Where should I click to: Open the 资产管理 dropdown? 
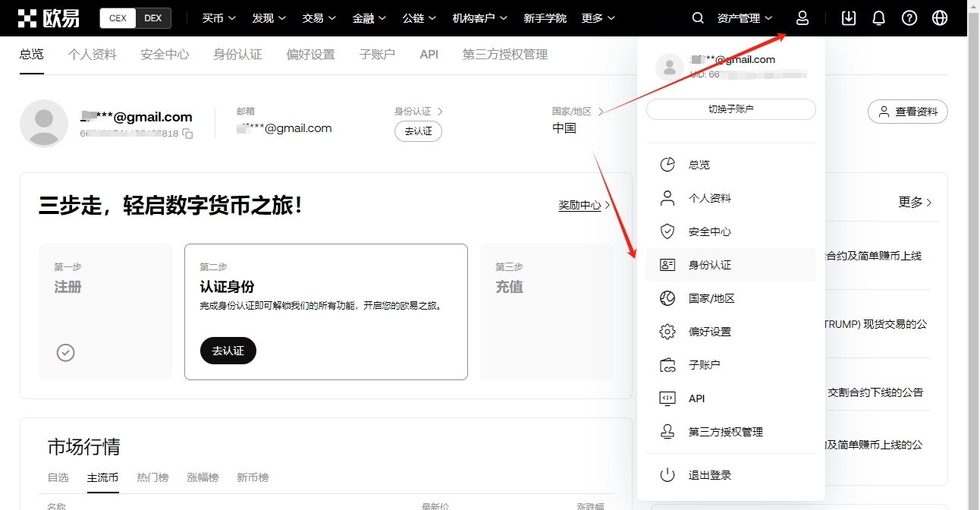[740, 17]
